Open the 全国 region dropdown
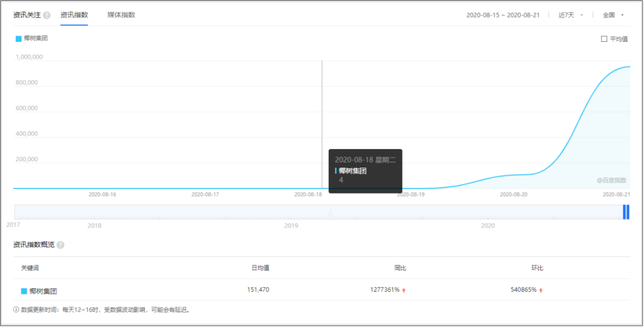 pyautogui.click(x=613, y=15)
